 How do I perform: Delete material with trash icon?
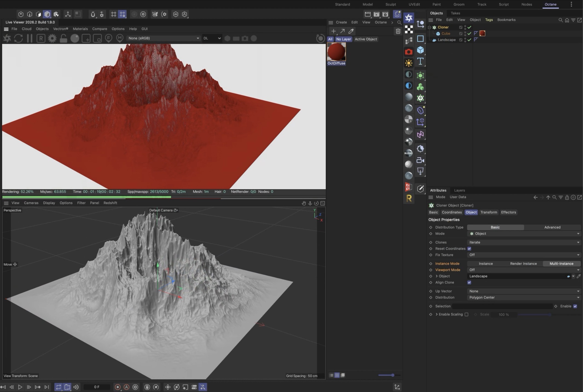point(398,31)
